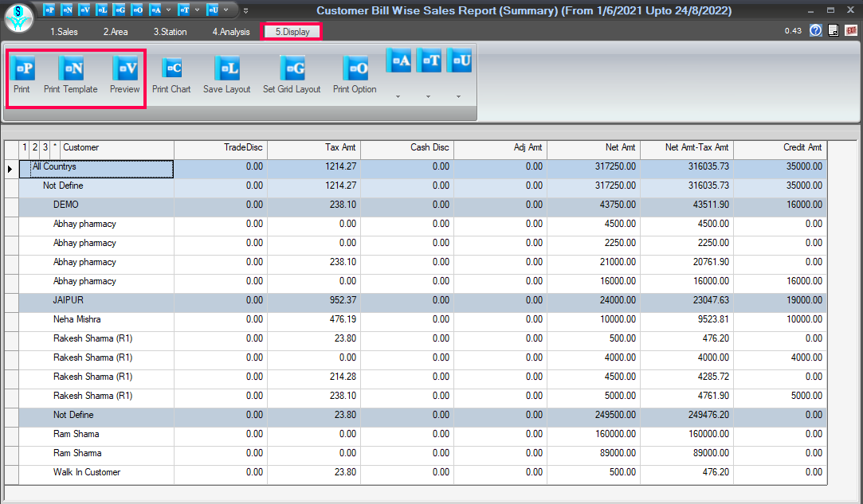This screenshot has height=504, width=863.
Task: Click the value 4285.72
Action: point(711,377)
